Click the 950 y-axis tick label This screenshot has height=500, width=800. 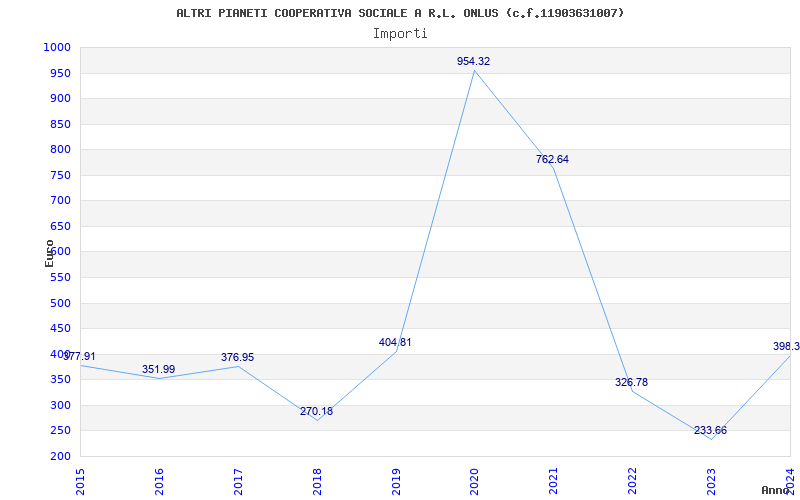pos(60,73)
